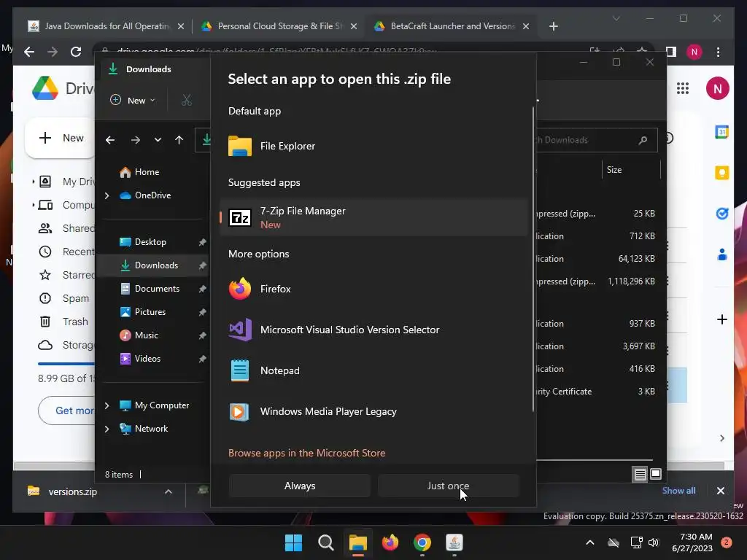This screenshot has width=747, height=560.
Task: Click the app list scrollbar
Action: pyautogui.click(x=533, y=260)
